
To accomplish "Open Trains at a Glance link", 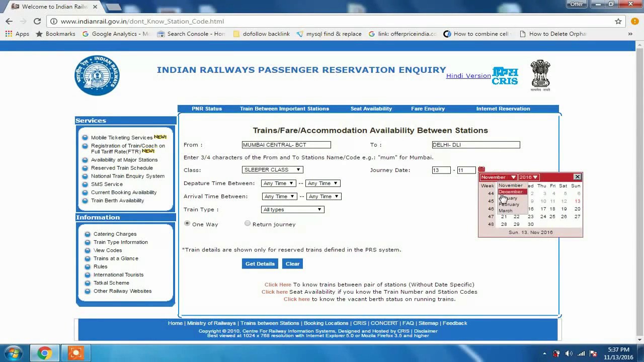I will click(116, 258).
